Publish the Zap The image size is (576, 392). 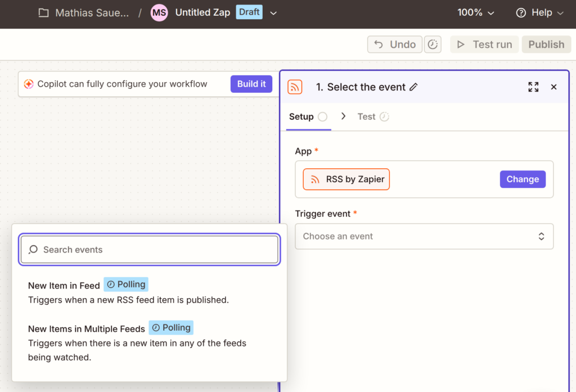coord(546,44)
